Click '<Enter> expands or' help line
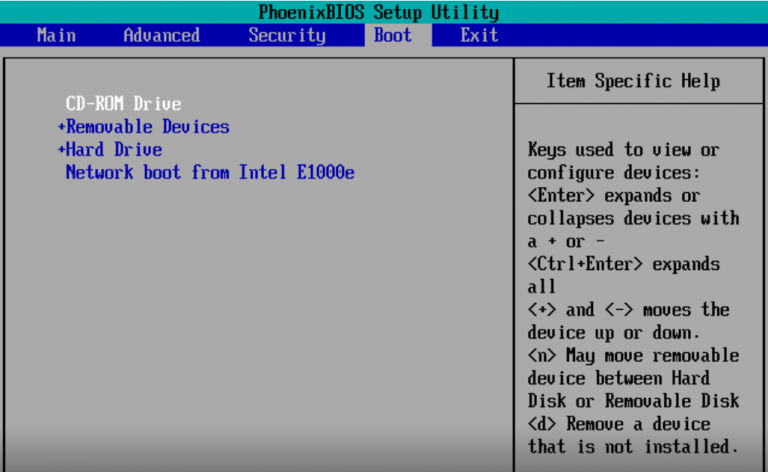 [x=614, y=195]
